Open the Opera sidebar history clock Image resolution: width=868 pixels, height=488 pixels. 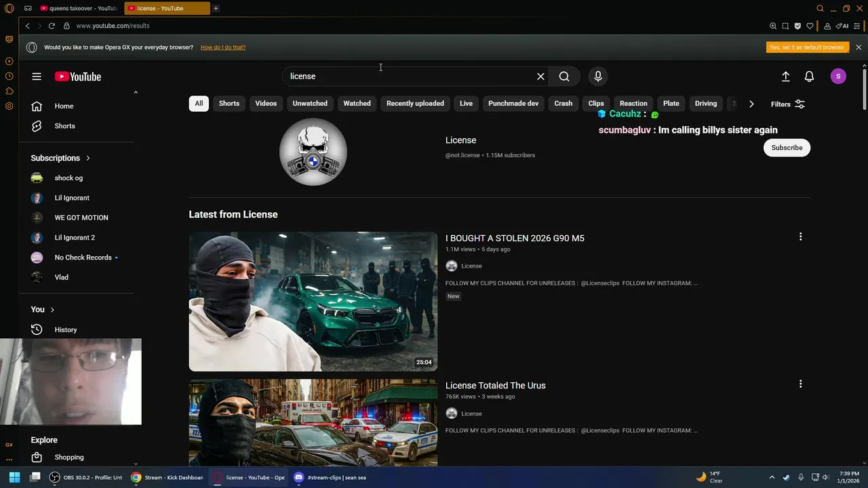9,76
